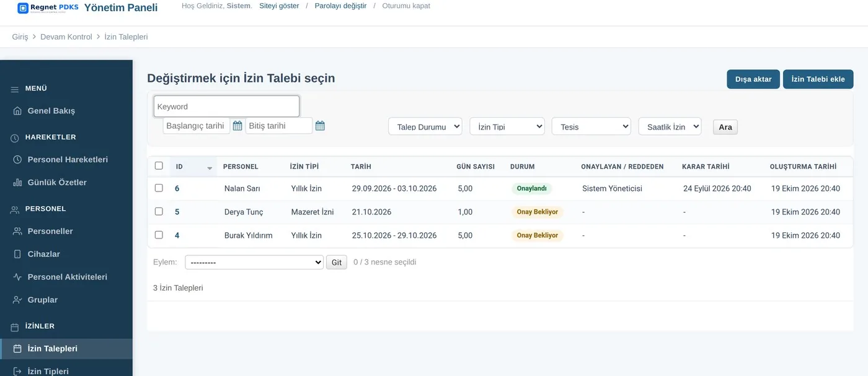This screenshot has height=376, width=868.
Task: Click the Regnet PDKS logo
Action: (x=48, y=8)
